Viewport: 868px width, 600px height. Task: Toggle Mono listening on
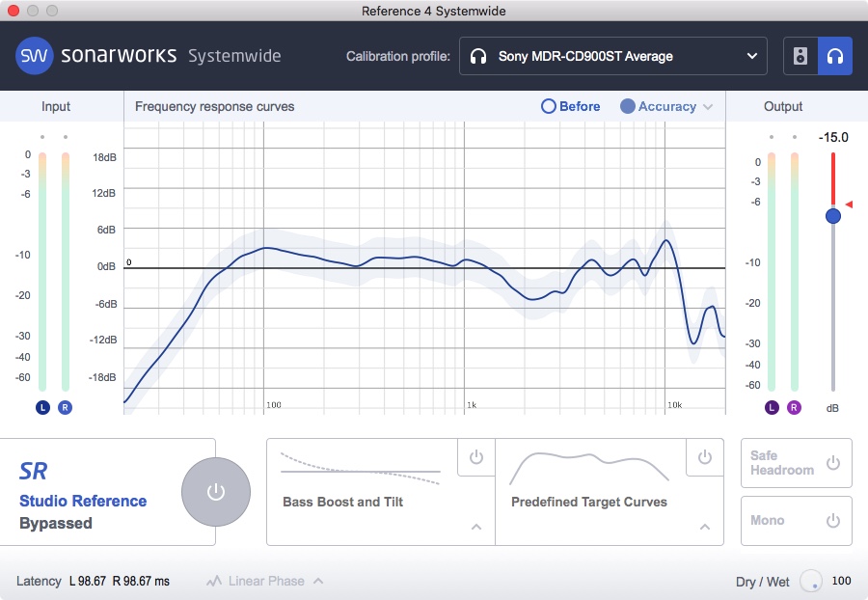(832, 520)
